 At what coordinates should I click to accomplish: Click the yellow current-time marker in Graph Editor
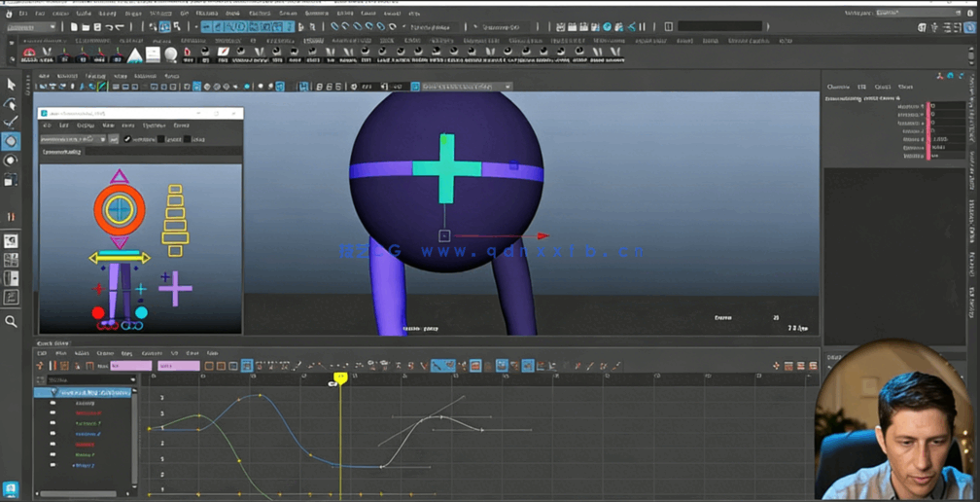pyautogui.click(x=340, y=377)
